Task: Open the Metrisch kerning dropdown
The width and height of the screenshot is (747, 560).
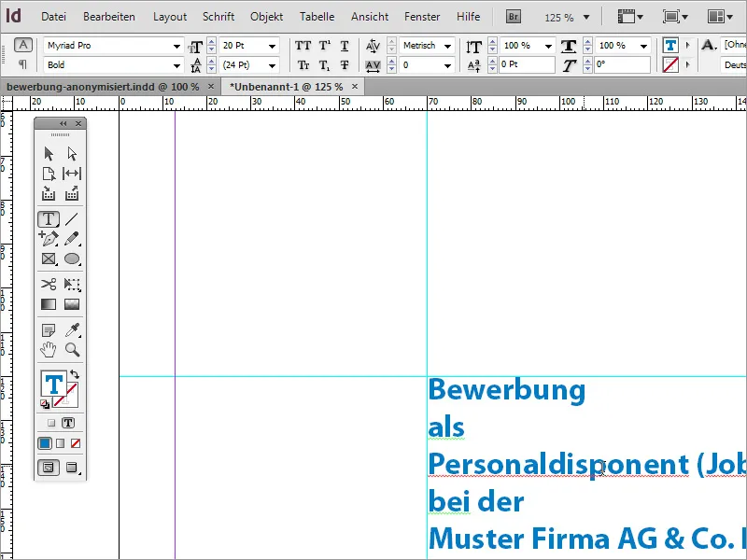Action: (448, 46)
